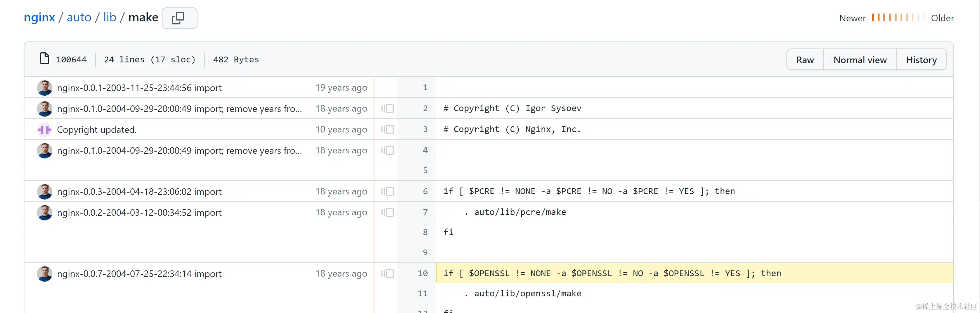
Task: Click the reblame icon on line 3
Action: click(x=388, y=129)
